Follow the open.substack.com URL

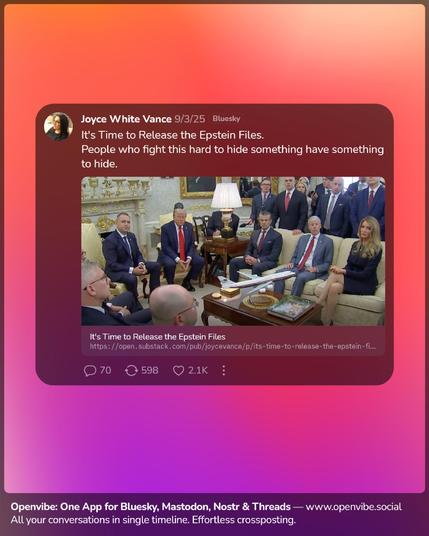coord(232,347)
